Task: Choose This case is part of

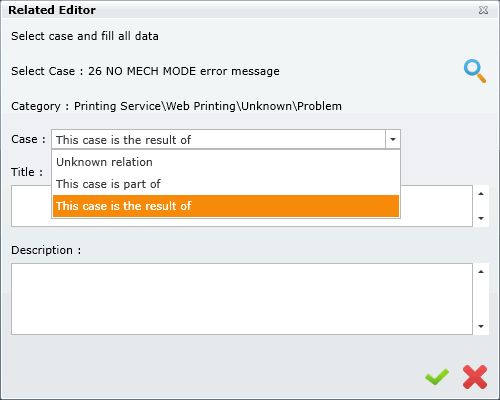Action: tap(226, 184)
